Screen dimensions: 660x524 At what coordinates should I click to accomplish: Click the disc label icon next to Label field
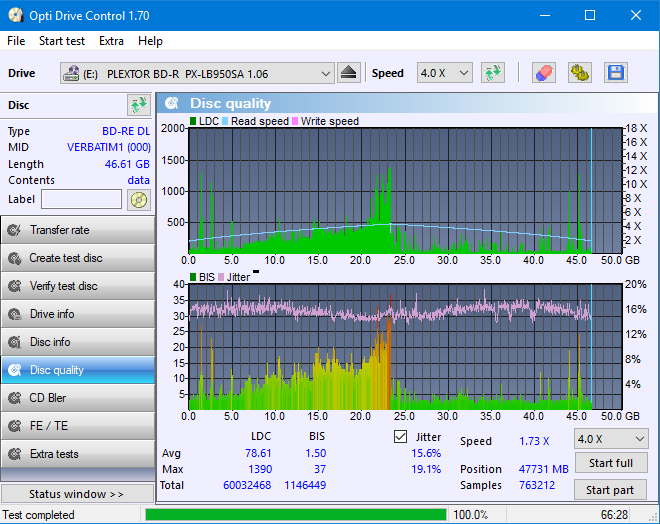[139, 199]
